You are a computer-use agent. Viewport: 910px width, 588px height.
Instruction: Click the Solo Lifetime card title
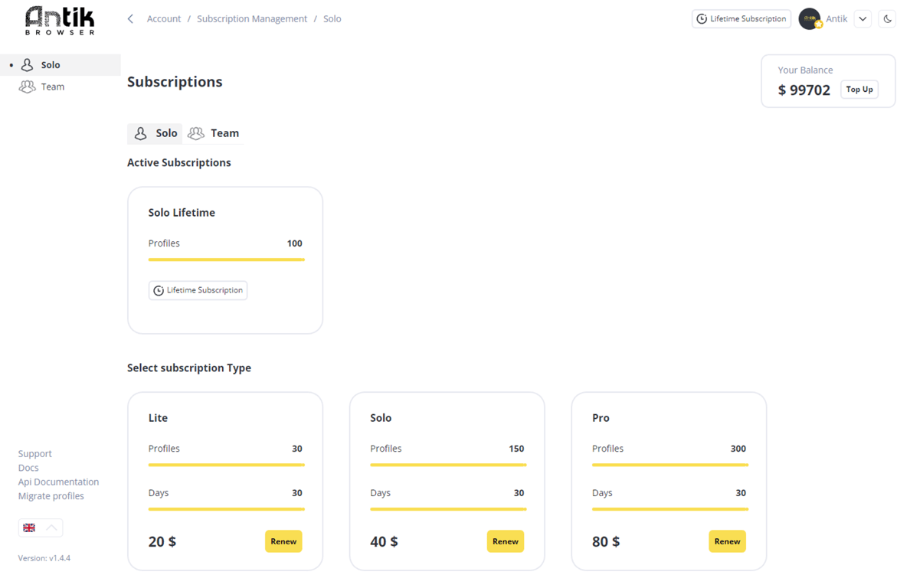[x=182, y=213]
